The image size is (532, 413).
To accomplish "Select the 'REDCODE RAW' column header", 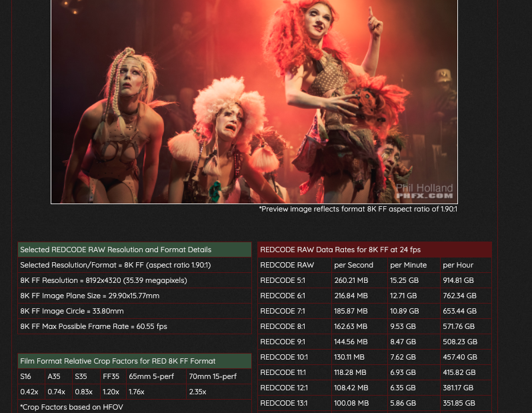I will coord(295,265).
